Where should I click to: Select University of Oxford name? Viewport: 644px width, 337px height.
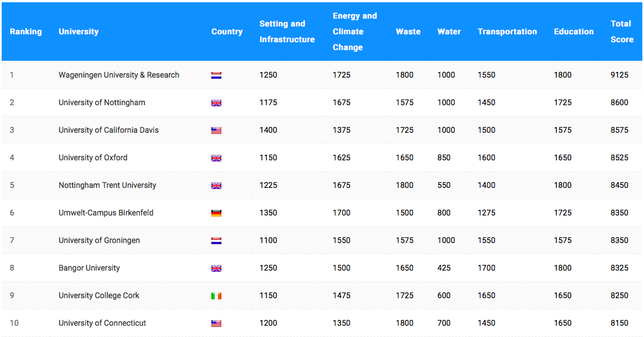[x=93, y=158]
